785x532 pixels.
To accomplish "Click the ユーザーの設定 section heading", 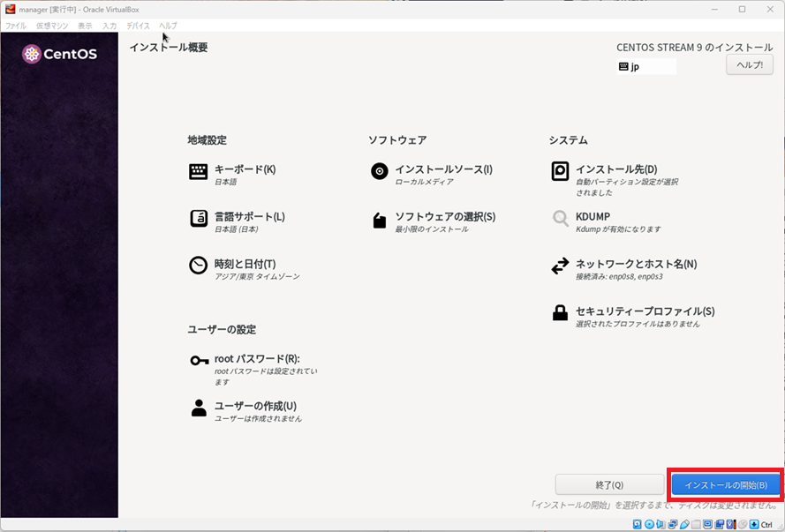I will [x=222, y=329].
